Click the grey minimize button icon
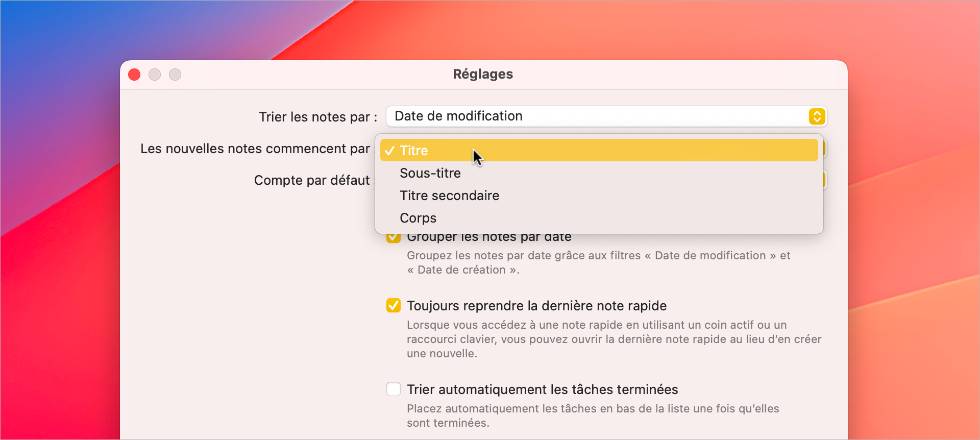 (154, 75)
